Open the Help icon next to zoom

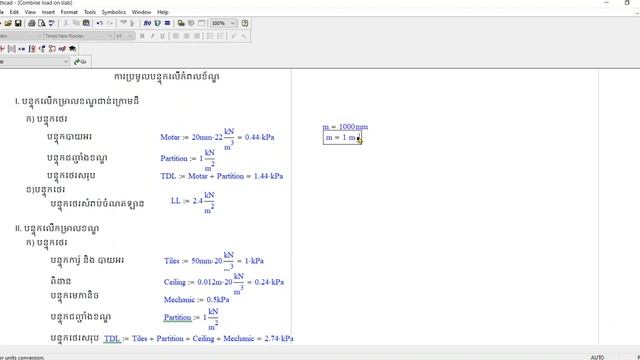pos(245,23)
